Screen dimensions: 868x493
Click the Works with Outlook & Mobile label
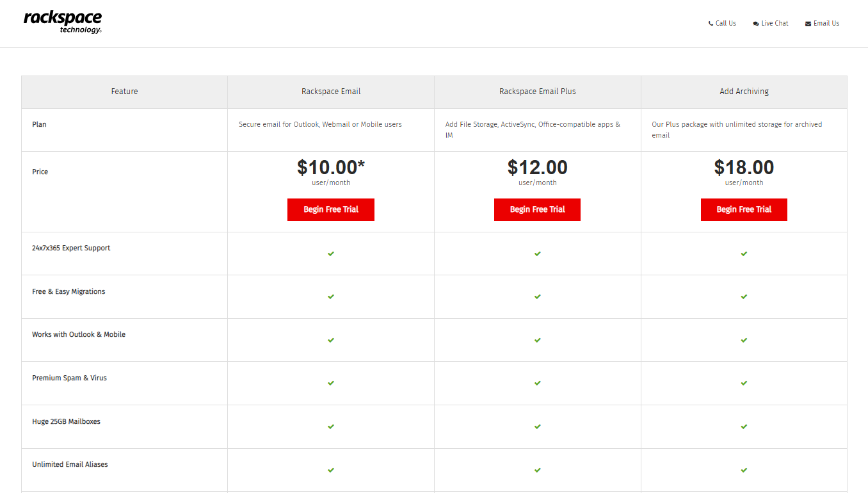click(x=79, y=334)
